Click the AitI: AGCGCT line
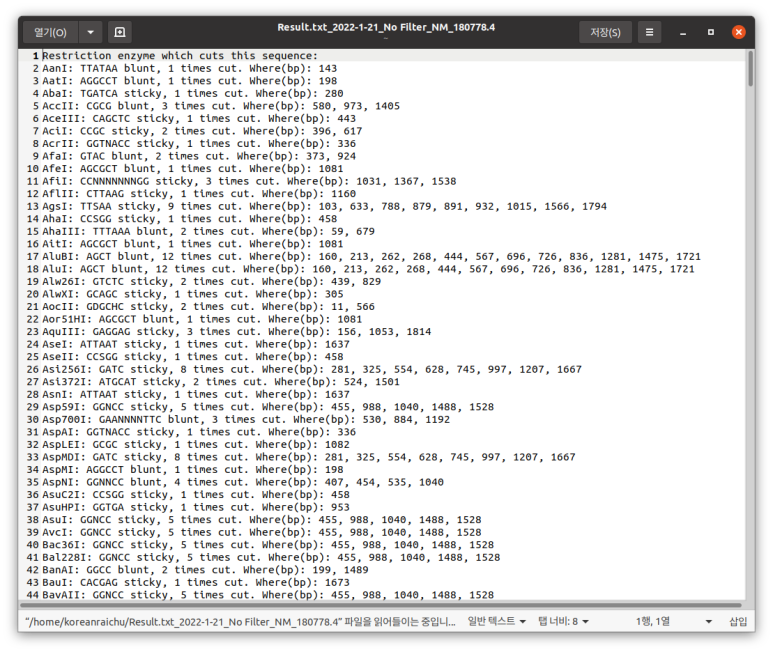This screenshot has height=652, width=773. pyautogui.click(x=193, y=244)
